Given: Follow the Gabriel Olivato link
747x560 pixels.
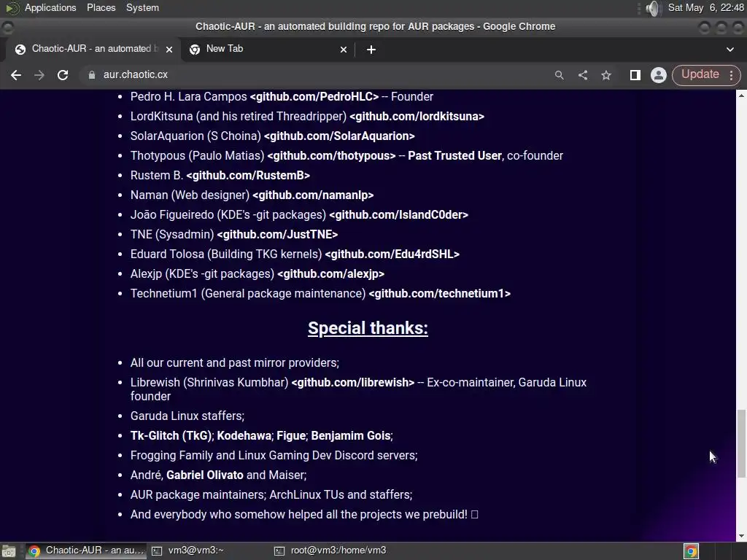Looking at the screenshot, I should [205, 475].
